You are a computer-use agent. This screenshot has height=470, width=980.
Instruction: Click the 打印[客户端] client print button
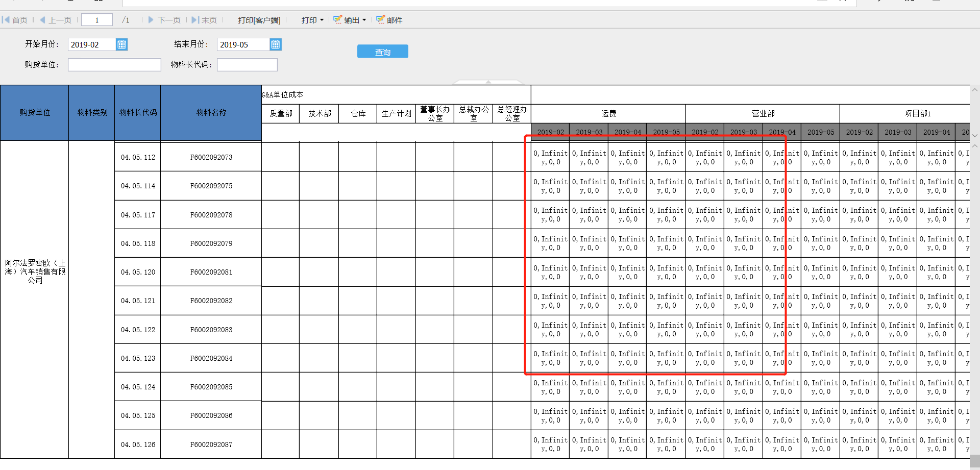pos(259,20)
